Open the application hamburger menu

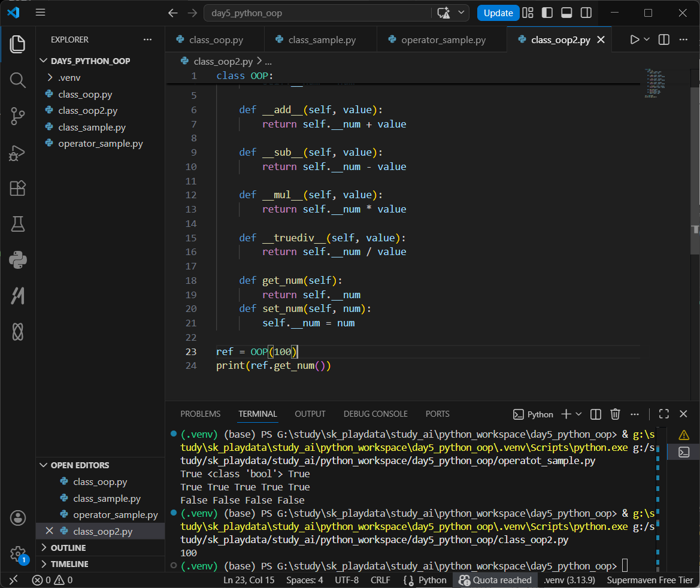pyautogui.click(x=40, y=13)
